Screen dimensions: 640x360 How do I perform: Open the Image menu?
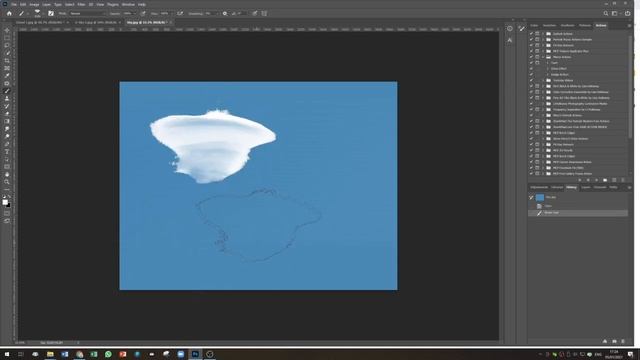pyautogui.click(x=34, y=4)
